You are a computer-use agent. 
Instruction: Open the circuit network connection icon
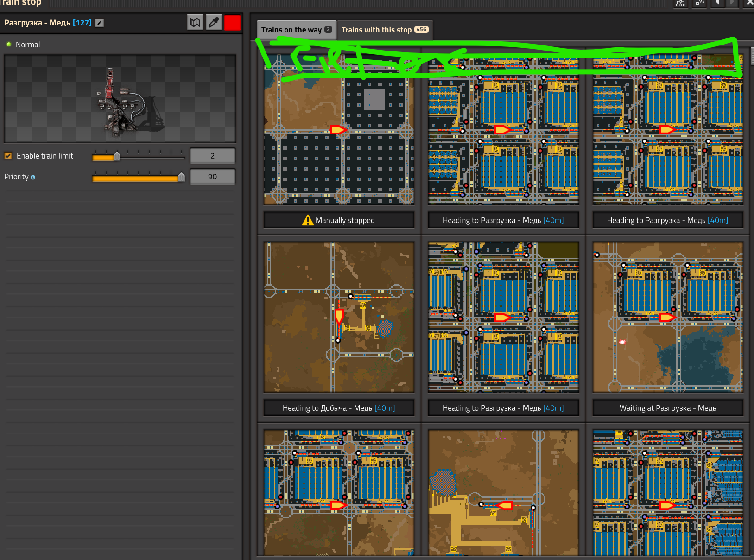click(680, 3)
